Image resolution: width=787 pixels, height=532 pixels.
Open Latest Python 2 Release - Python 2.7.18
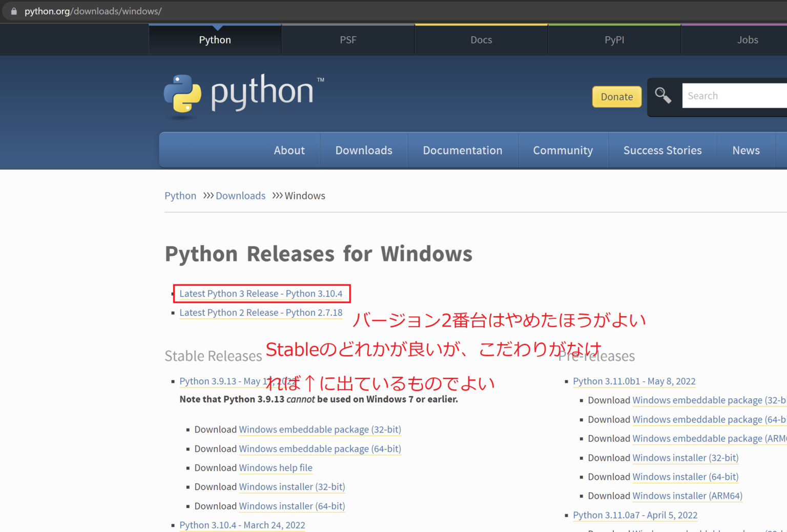pyautogui.click(x=261, y=313)
